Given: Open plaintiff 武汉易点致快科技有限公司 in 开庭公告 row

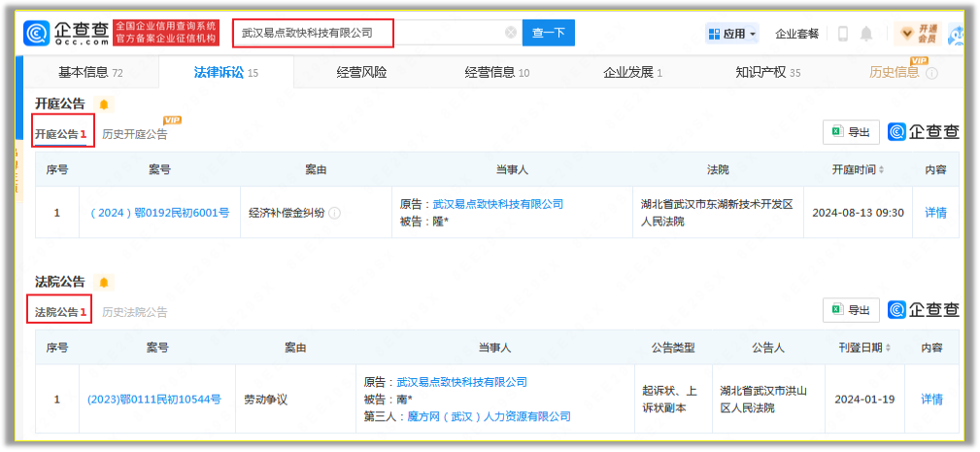Looking at the screenshot, I should tap(498, 204).
